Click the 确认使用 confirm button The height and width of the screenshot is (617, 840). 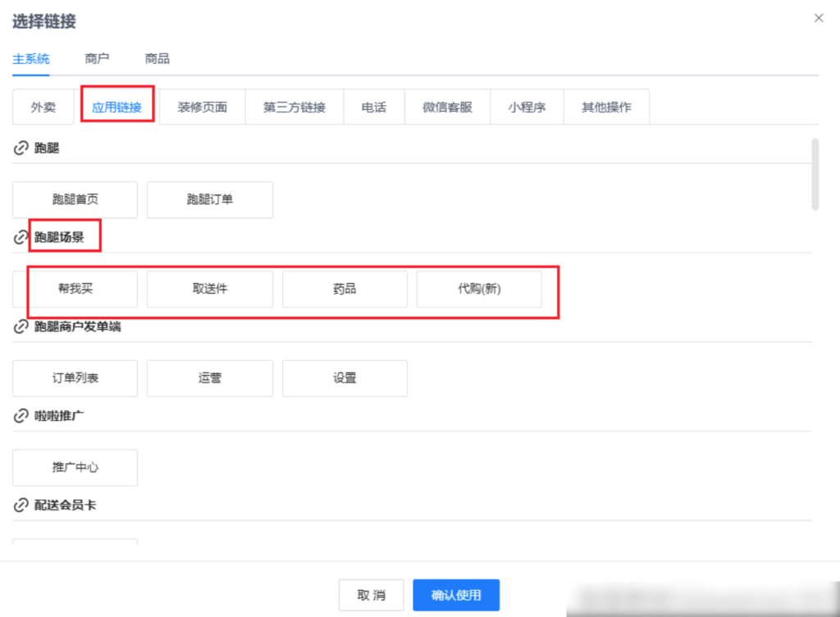pos(456,595)
